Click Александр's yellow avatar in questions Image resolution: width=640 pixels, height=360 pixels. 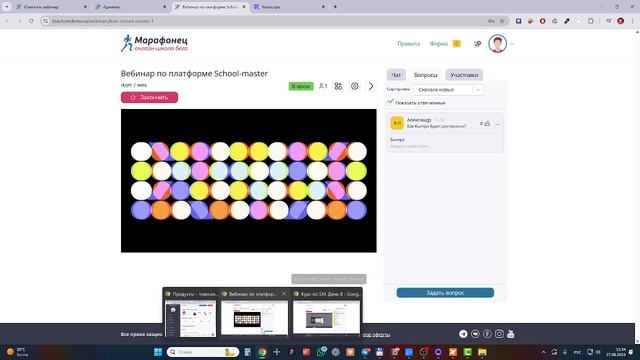(397, 123)
